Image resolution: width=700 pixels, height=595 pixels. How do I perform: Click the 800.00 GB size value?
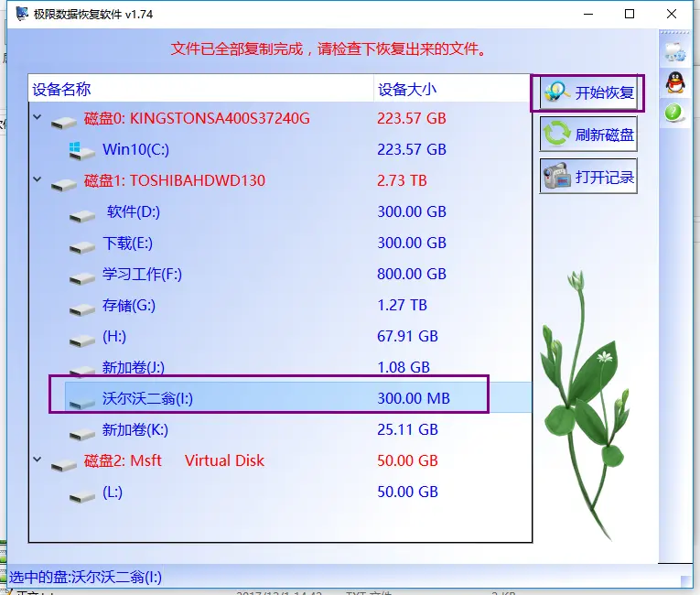point(412,274)
